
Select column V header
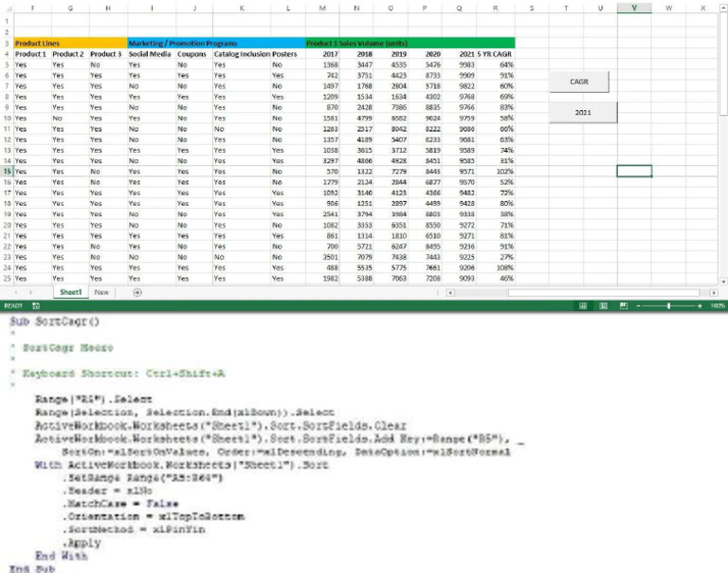[x=633, y=9]
